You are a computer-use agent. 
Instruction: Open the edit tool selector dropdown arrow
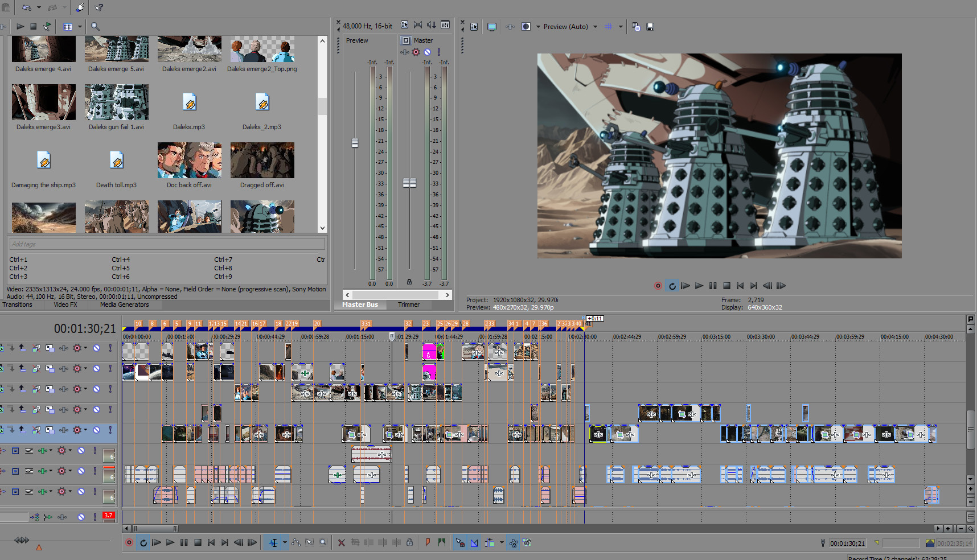tap(285, 543)
